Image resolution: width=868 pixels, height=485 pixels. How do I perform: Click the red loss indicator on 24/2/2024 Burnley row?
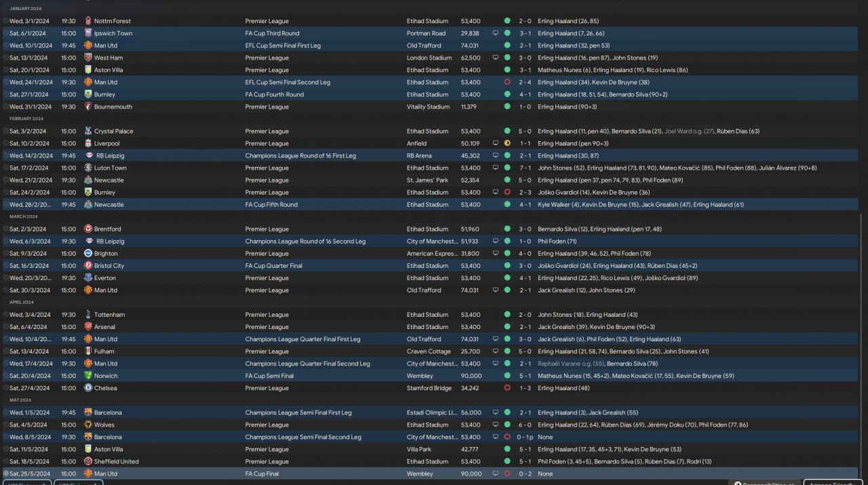click(x=507, y=192)
